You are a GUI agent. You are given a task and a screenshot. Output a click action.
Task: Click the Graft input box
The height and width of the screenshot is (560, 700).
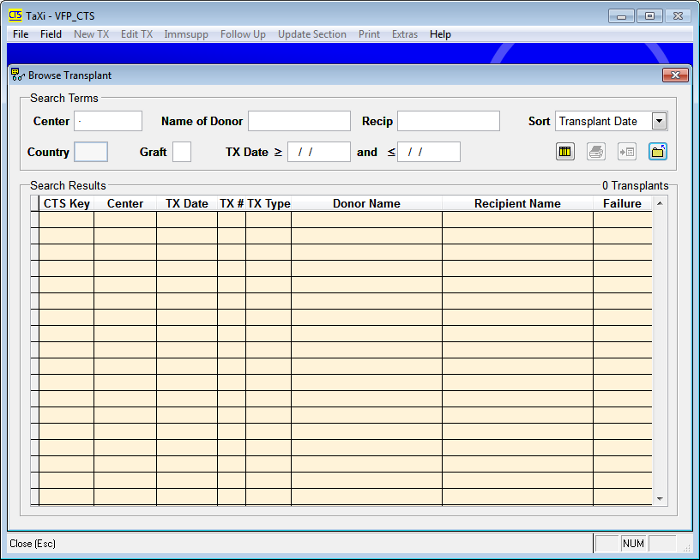click(x=181, y=152)
